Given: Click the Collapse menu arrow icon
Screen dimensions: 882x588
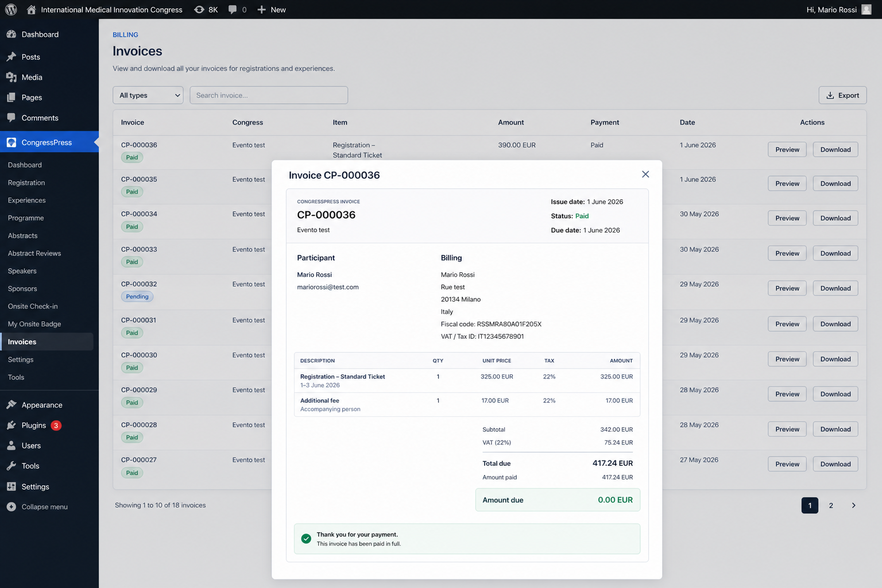Looking at the screenshot, I should pyautogui.click(x=11, y=507).
